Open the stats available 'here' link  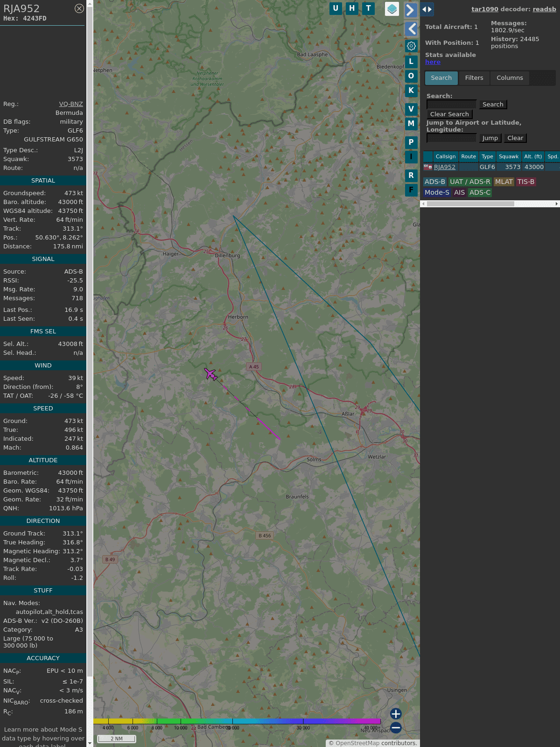pos(433,62)
